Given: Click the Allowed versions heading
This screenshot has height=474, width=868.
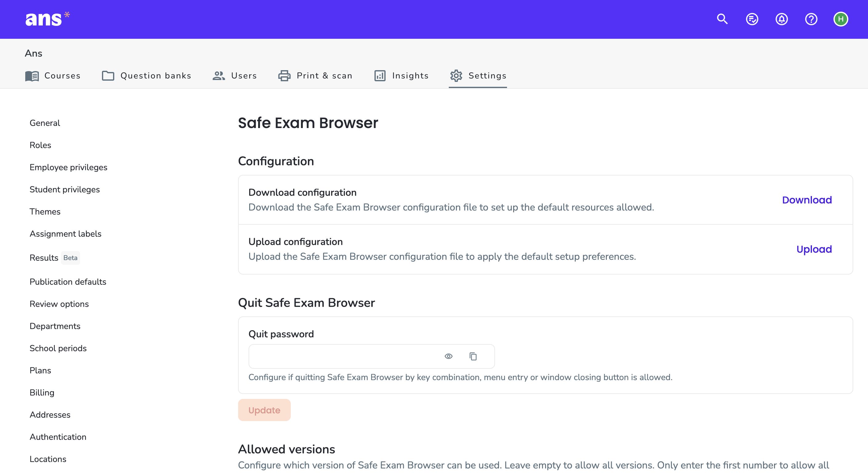Looking at the screenshot, I should click(286, 449).
